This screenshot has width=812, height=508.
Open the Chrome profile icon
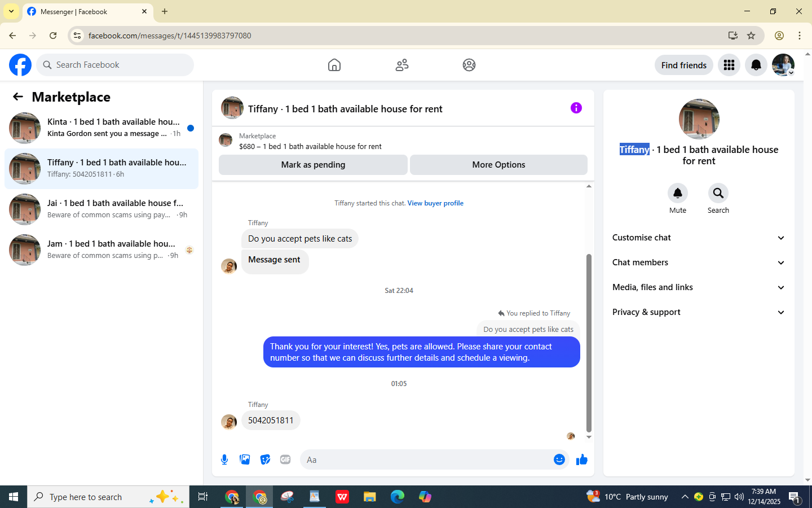tap(779, 36)
